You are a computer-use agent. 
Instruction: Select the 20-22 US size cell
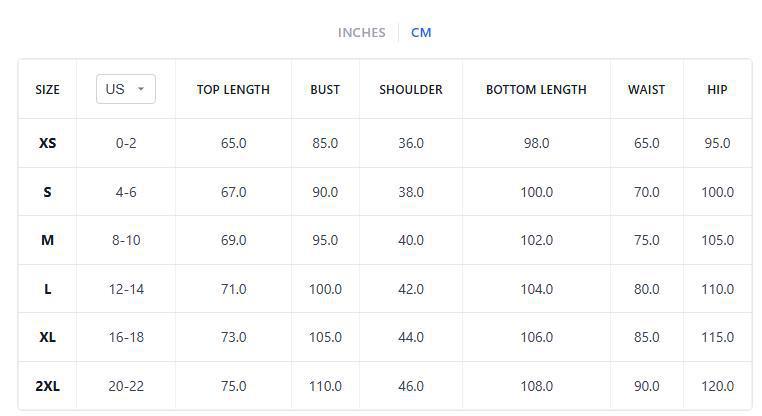click(x=126, y=386)
